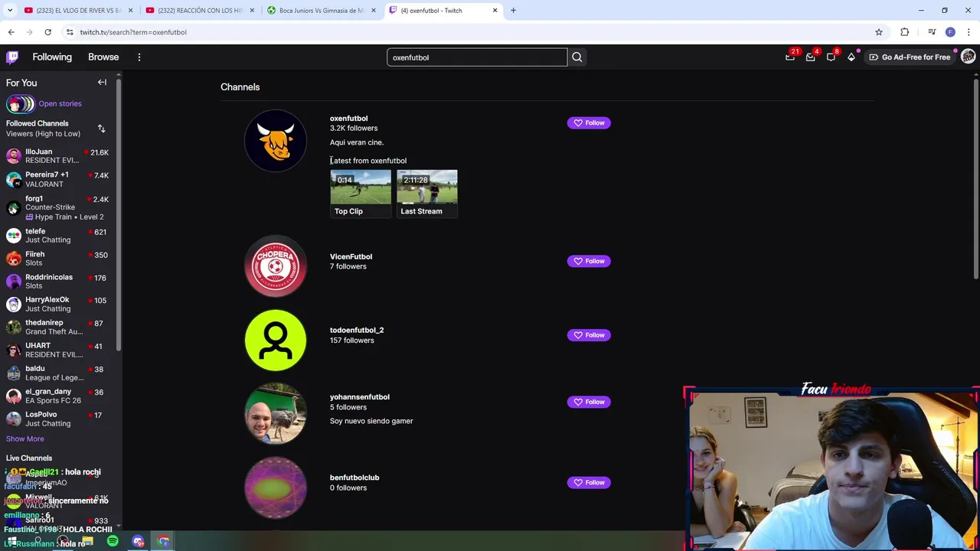This screenshot has height=551, width=980.
Task: Open UHART Resident Evil channel
Action: pos(58,350)
